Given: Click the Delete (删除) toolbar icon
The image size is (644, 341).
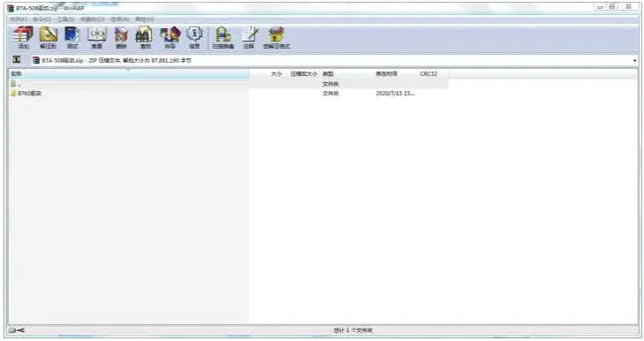Looking at the screenshot, I should pos(121,37).
